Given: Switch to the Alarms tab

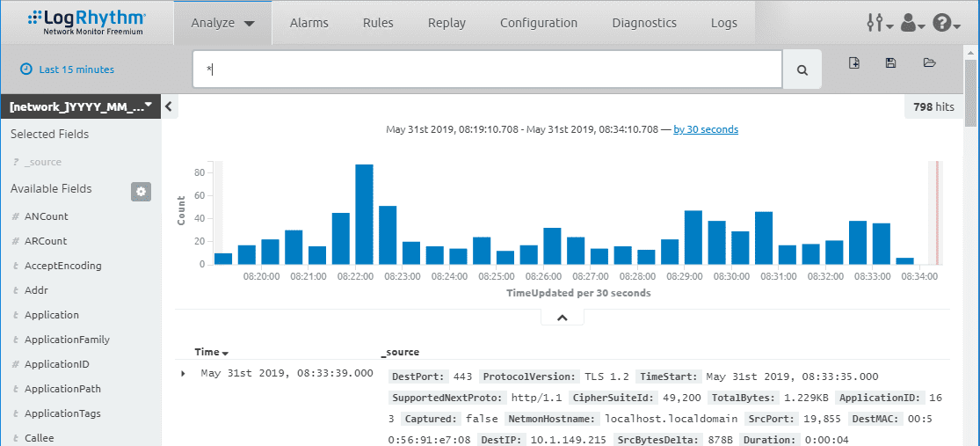Looking at the screenshot, I should 309,23.
